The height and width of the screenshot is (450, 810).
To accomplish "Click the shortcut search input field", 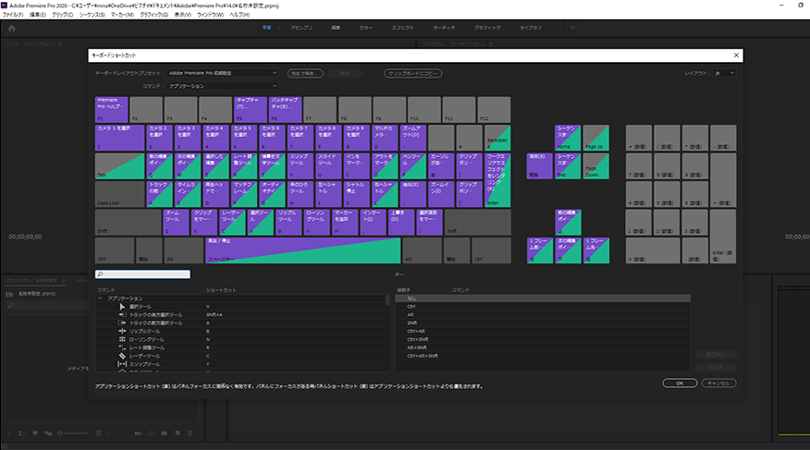I will pyautogui.click(x=143, y=274).
